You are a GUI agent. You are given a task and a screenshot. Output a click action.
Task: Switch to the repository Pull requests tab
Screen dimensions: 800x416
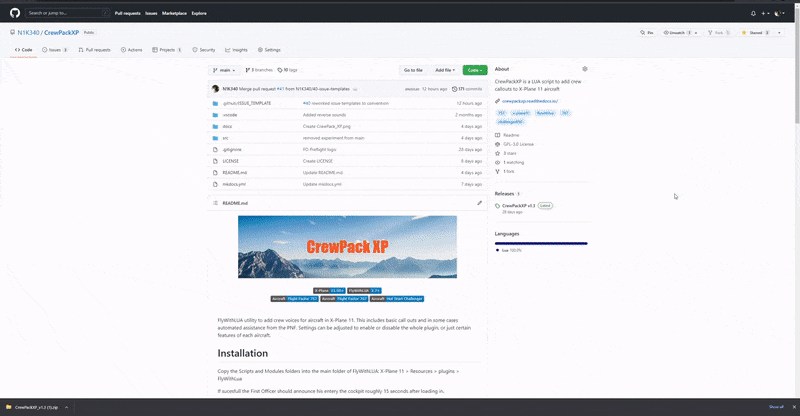pyautogui.click(x=94, y=50)
